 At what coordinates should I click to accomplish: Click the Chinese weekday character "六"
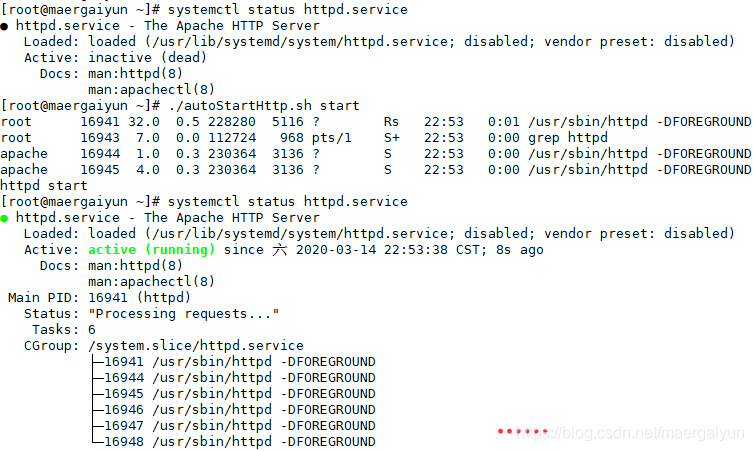click(x=279, y=250)
